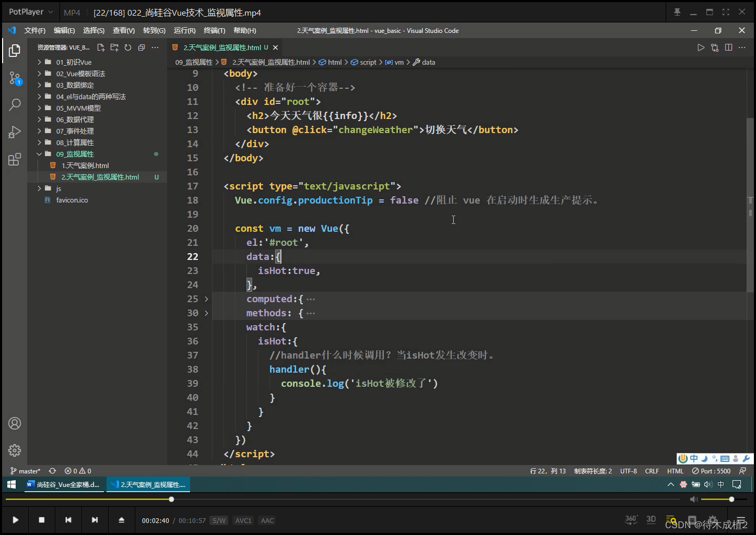The width and height of the screenshot is (756, 535).
Task: Click the New Folder icon in Explorer header
Action: pos(114,47)
